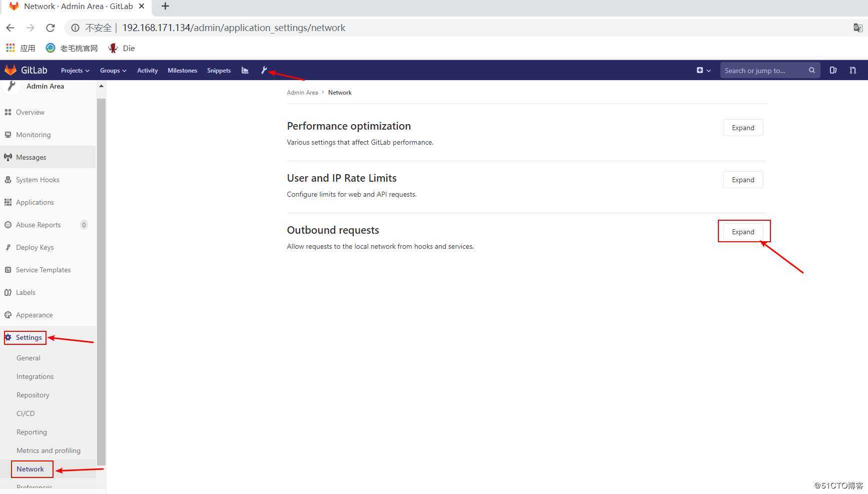Open the new item plus dropdown
Viewport: 868px width, 494px height.
coord(703,70)
